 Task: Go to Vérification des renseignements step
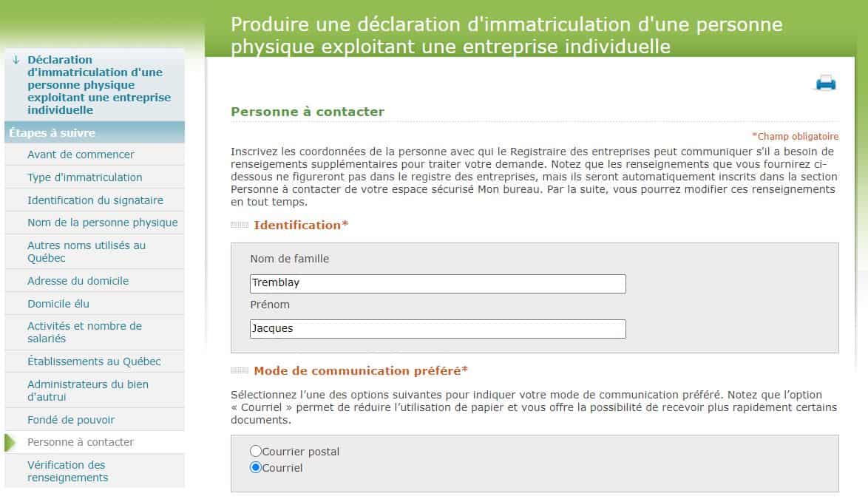[67, 471]
